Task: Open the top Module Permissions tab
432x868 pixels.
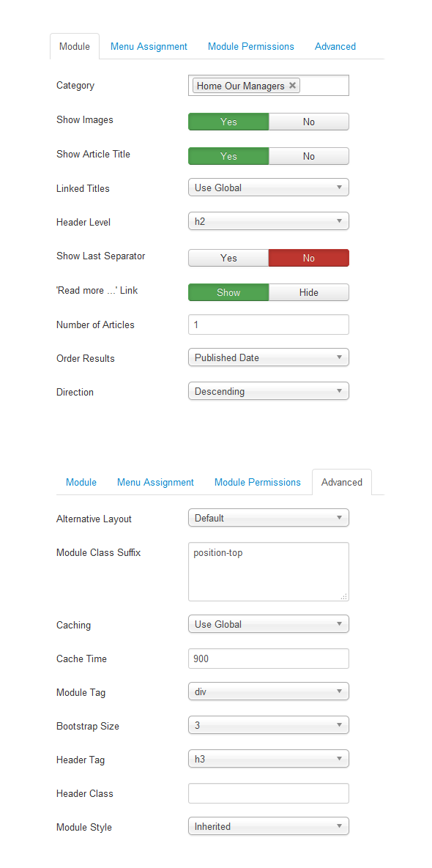Action: tap(251, 46)
